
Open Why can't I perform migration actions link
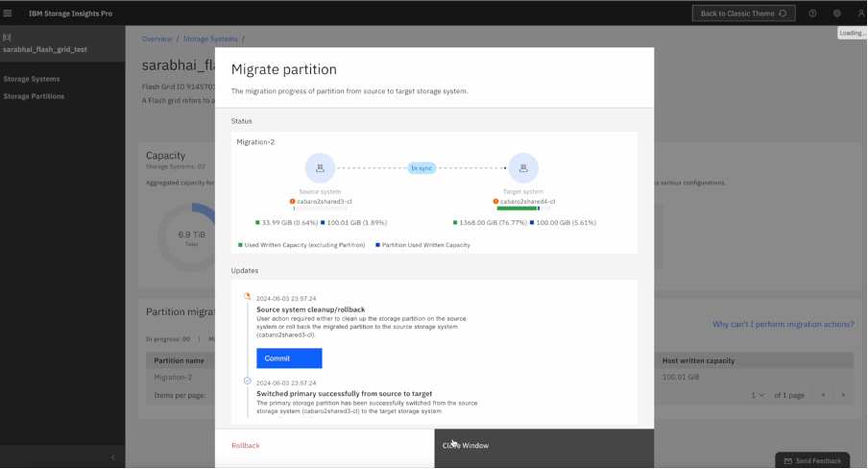tap(783, 324)
